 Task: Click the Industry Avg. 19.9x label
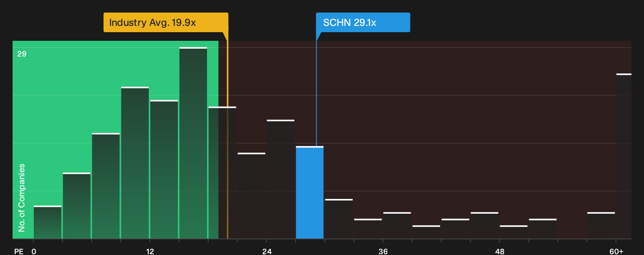point(166,22)
